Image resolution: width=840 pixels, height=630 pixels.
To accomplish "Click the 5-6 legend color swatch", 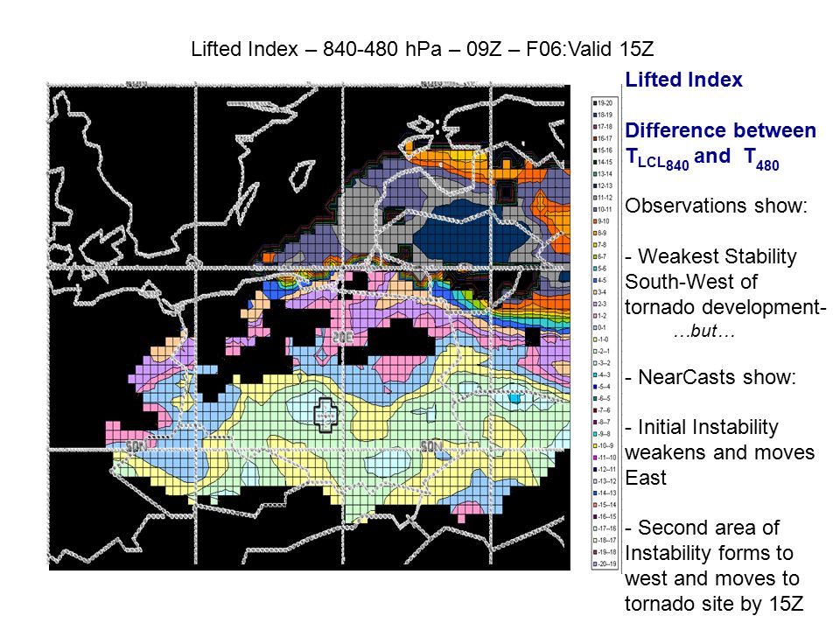I will coord(595,269).
